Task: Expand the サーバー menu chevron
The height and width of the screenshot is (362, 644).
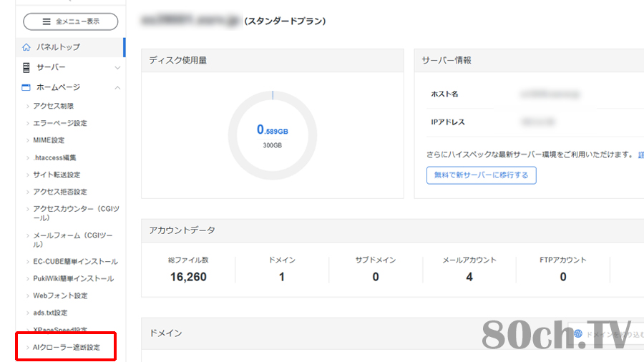Action: pos(117,68)
